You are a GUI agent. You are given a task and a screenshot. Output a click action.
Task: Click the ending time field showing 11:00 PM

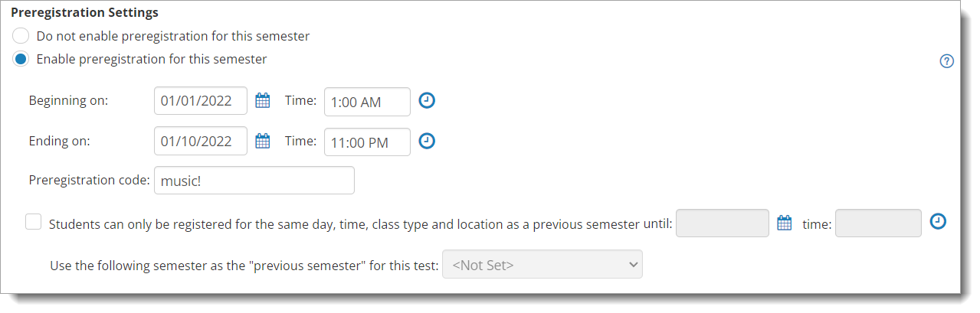pos(367,142)
